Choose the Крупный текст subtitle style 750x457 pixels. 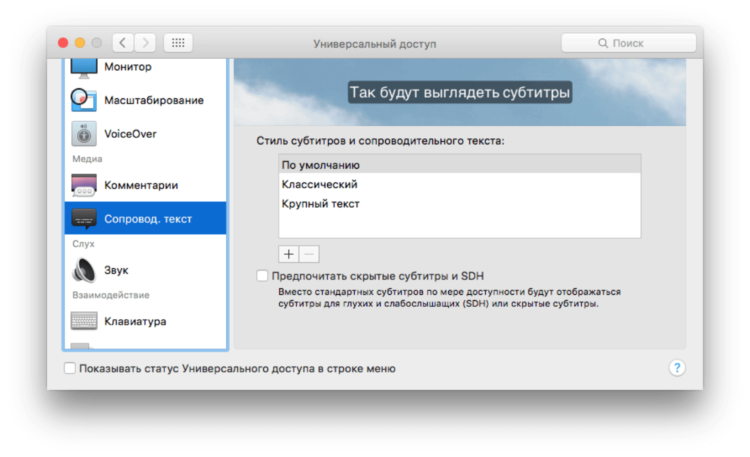point(460,204)
